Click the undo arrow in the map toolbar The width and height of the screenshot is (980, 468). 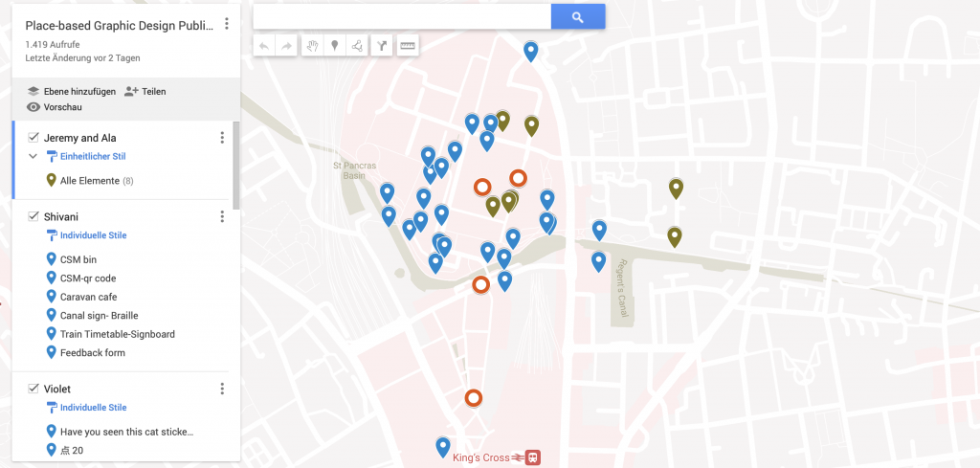click(x=264, y=46)
